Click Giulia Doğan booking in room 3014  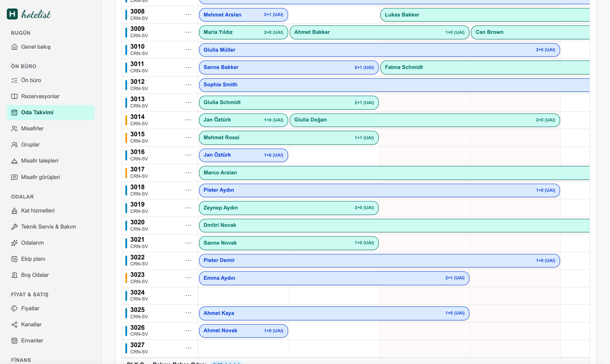(425, 120)
